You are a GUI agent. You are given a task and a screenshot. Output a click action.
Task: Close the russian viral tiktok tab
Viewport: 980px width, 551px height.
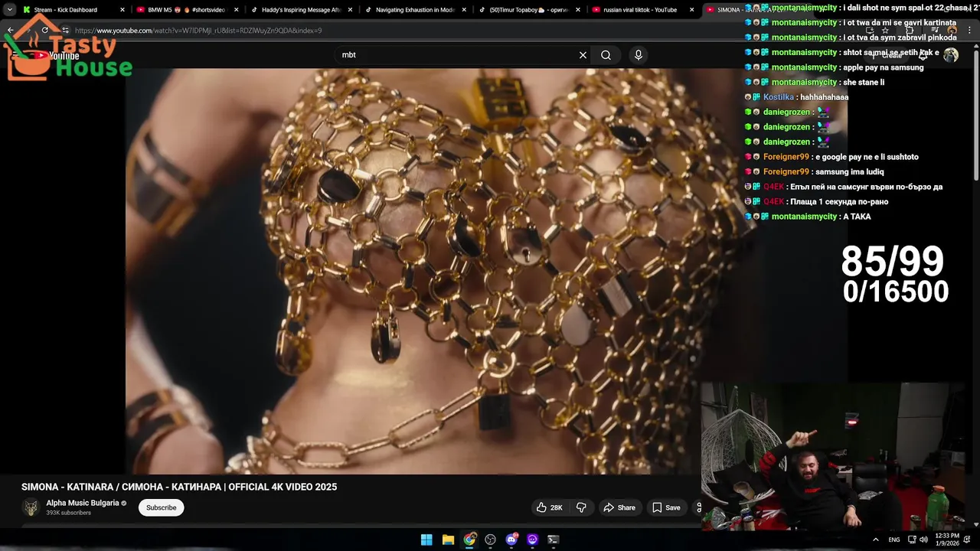(x=692, y=10)
